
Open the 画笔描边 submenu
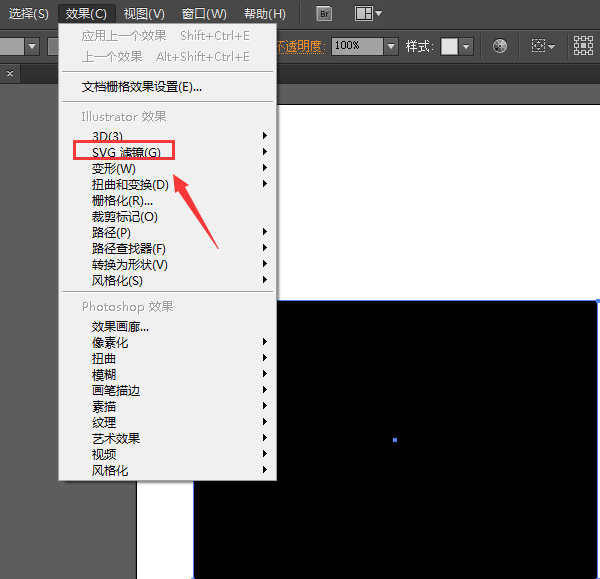pos(168,390)
